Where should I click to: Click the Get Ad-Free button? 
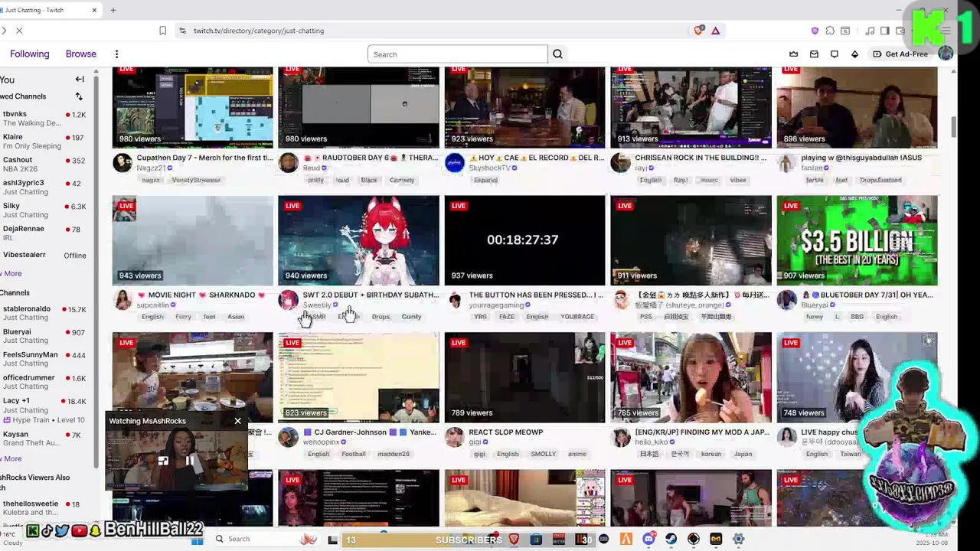tap(900, 54)
